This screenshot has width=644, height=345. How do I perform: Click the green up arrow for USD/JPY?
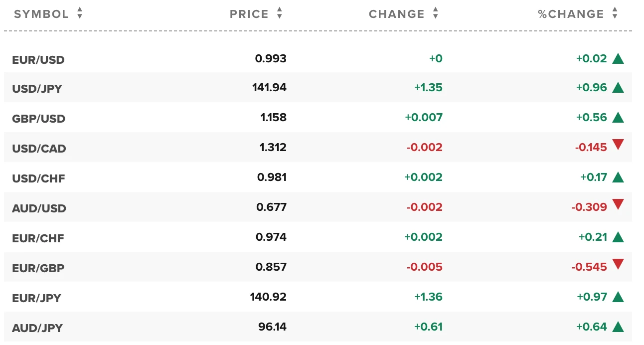(x=618, y=88)
